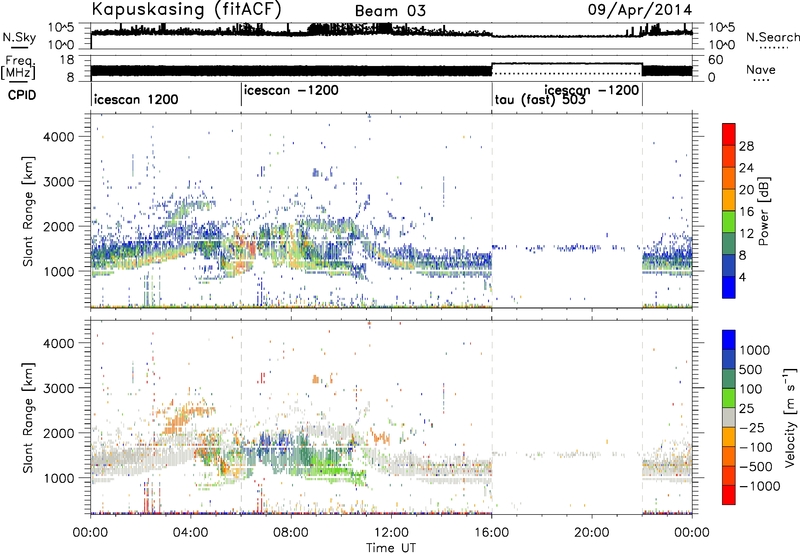This screenshot has height=554, width=800.
Task: Click the "16:00" time tick label
Action: (492, 533)
